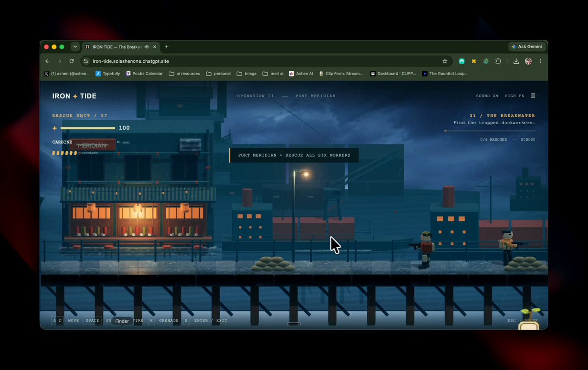The height and width of the screenshot is (370, 588).
Task: Open the Typefully bookmark
Action: pyautogui.click(x=107, y=74)
